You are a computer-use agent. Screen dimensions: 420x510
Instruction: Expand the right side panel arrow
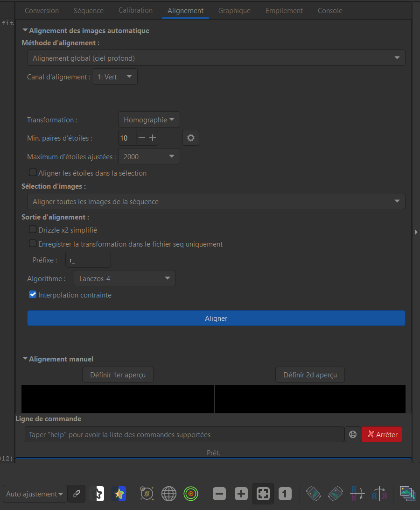[x=416, y=232]
